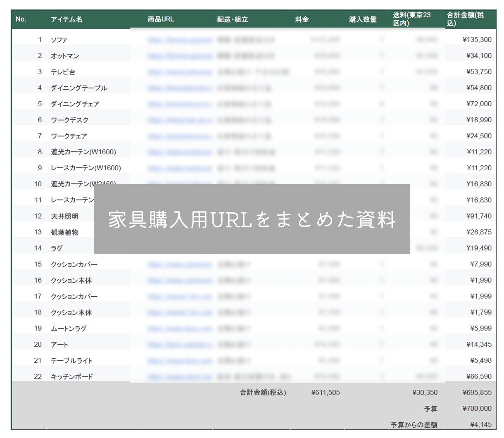This screenshot has height=438, width=504.
Task: Click the ¥695,855 grand total
Action: pyautogui.click(x=477, y=393)
